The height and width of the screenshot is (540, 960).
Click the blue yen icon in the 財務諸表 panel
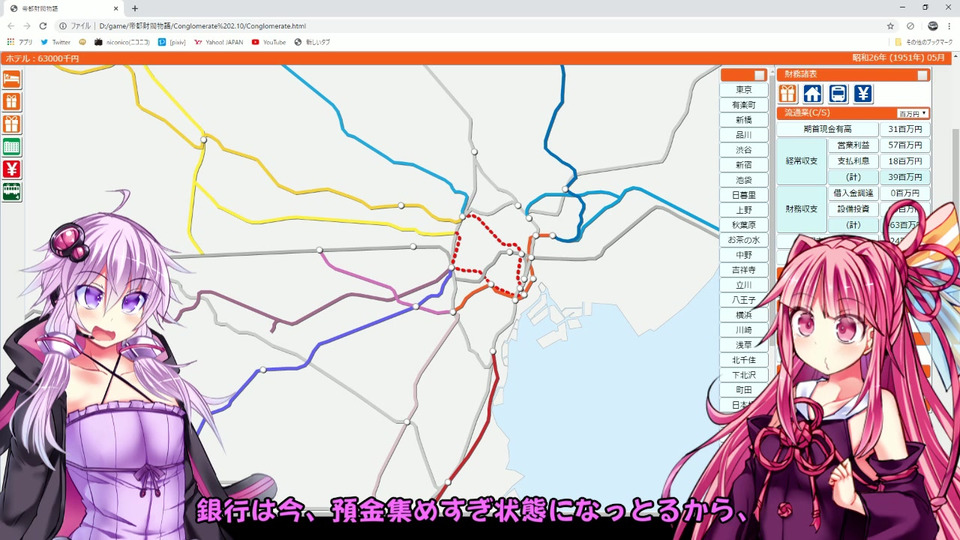pyautogui.click(x=863, y=94)
